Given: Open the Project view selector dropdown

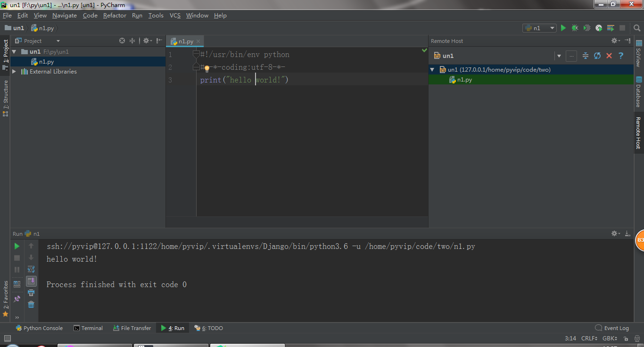Looking at the screenshot, I should coord(58,41).
